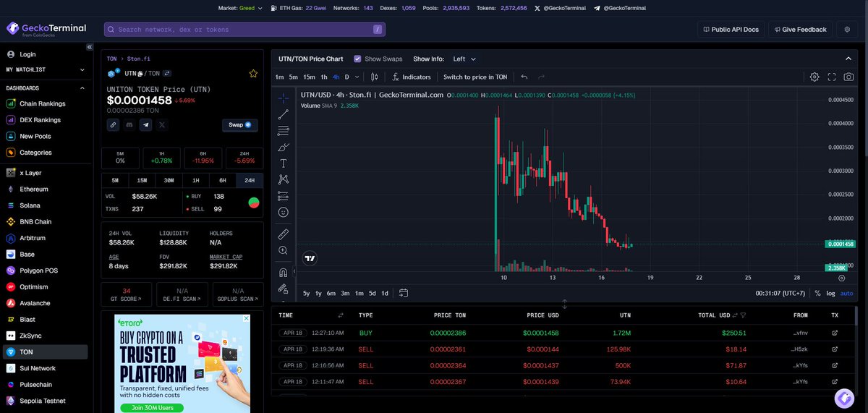
Task: Collapse the left sidebar
Action: click(90, 47)
